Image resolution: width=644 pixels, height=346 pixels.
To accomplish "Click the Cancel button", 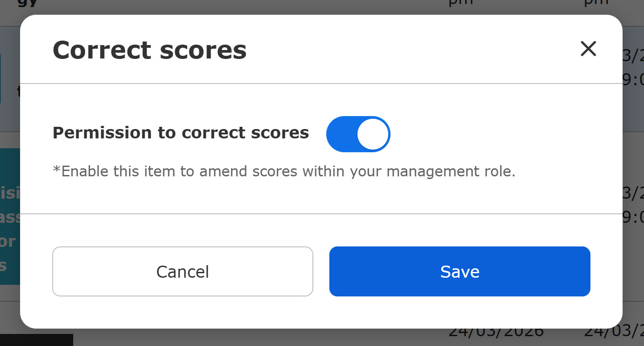I will pyautogui.click(x=183, y=271).
